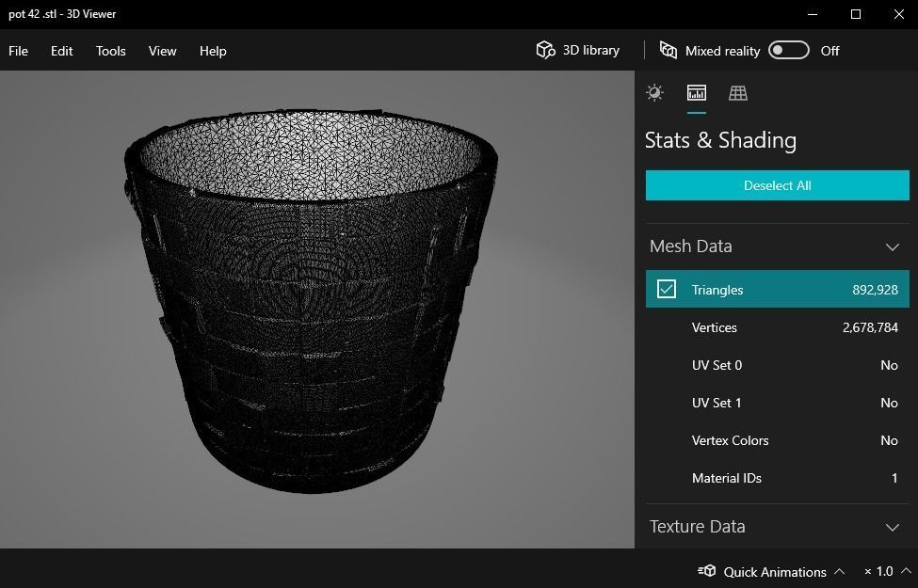This screenshot has height=588, width=918.
Task: Click the Deselect All button
Action: pyautogui.click(x=777, y=185)
